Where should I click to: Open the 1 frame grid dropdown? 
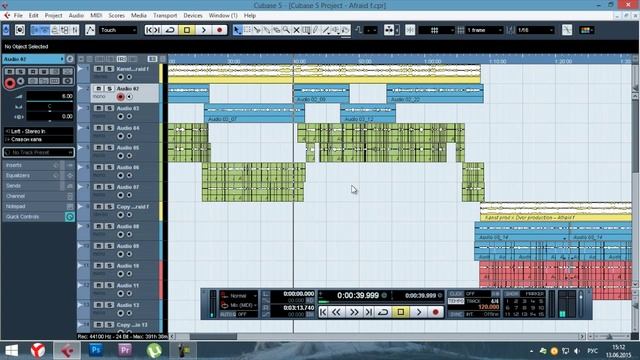click(x=484, y=30)
